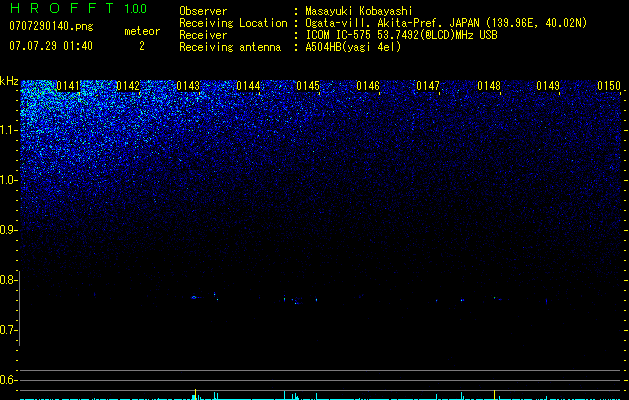This screenshot has width=629, height=400.
Task: Click the meteor echo near 0143
Action: 195,297
